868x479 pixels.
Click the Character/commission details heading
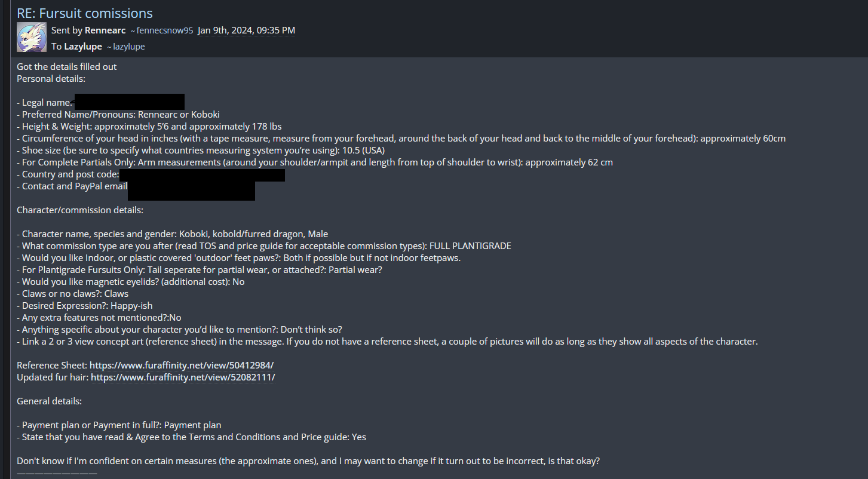80,210
